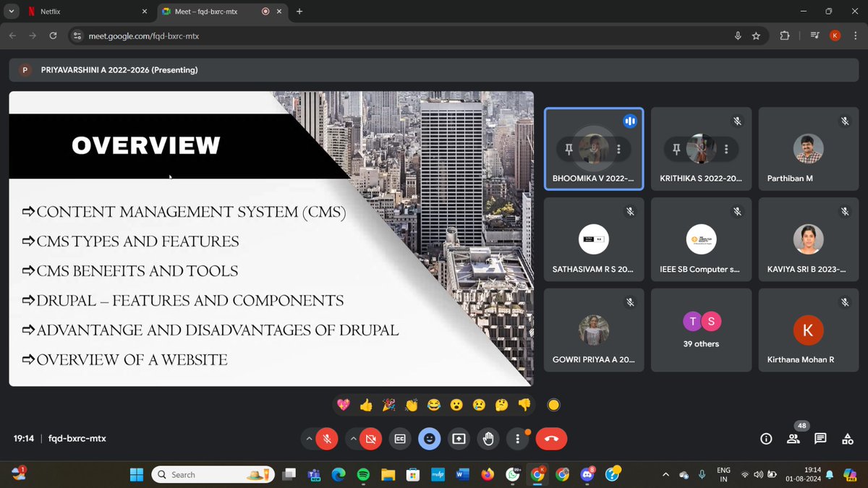Enable closed captions
The height and width of the screenshot is (488, 868).
(400, 438)
